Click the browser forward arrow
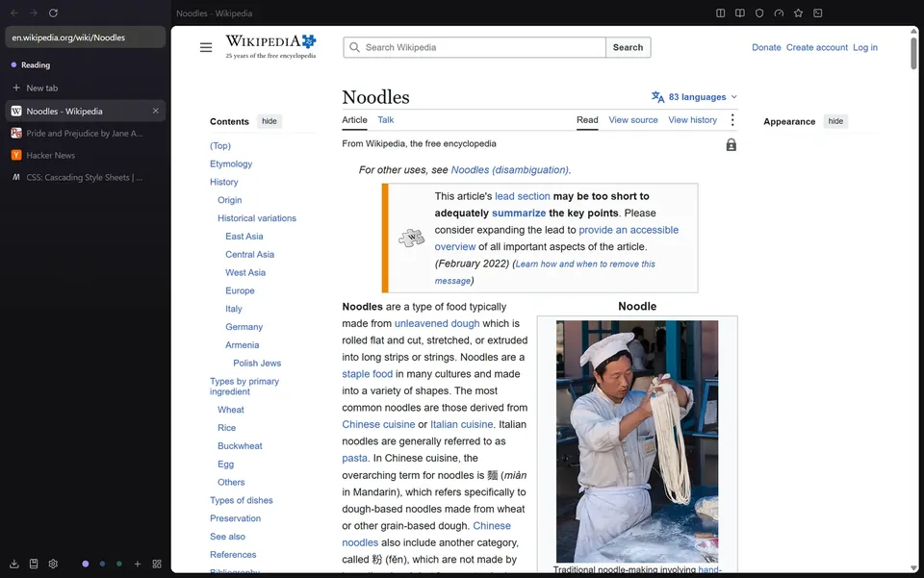 click(34, 13)
